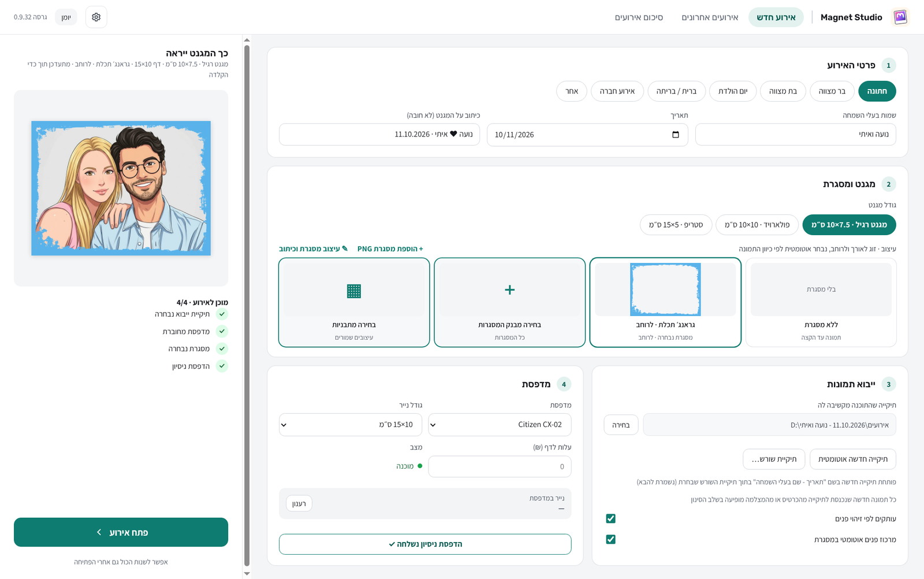924x579 pixels.
Task: Switch to the אירוע חדש tab
Action: point(776,17)
